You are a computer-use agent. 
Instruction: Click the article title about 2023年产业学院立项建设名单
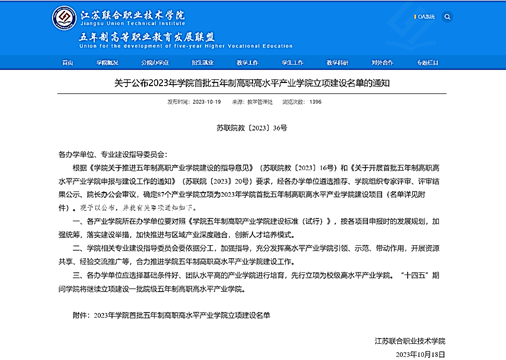point(252,83)
